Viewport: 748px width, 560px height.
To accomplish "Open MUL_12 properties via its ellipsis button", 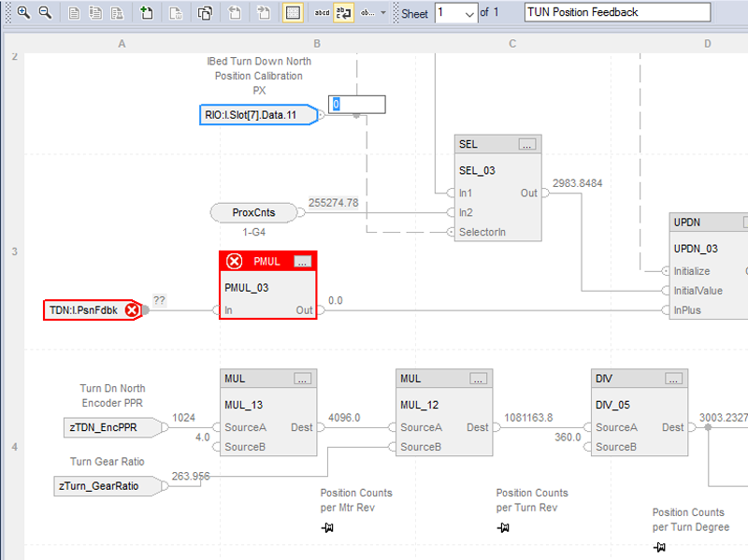I will point(478,378).
